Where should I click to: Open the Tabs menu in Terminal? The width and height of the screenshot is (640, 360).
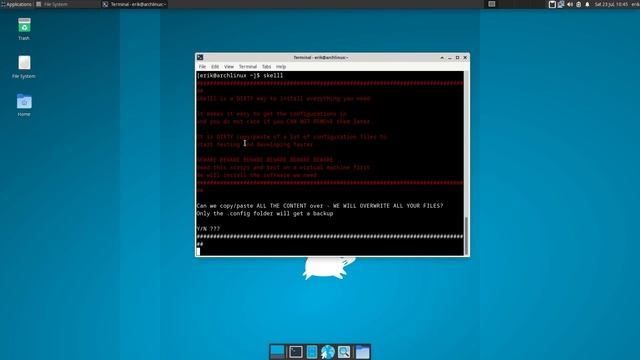[x=267, y=67]
